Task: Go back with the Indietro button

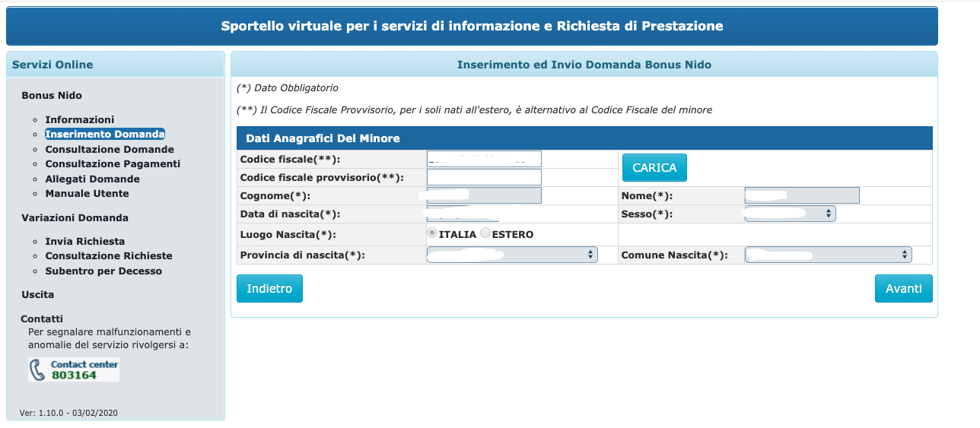Action: [x=269, y=288]
